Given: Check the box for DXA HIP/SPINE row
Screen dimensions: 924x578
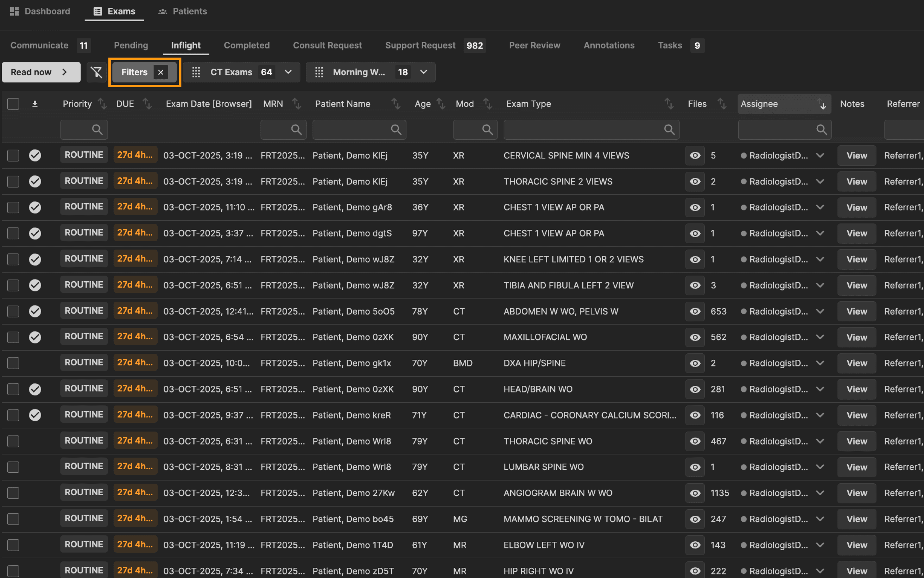Looking at the screenshot, I should coord(13,363).
